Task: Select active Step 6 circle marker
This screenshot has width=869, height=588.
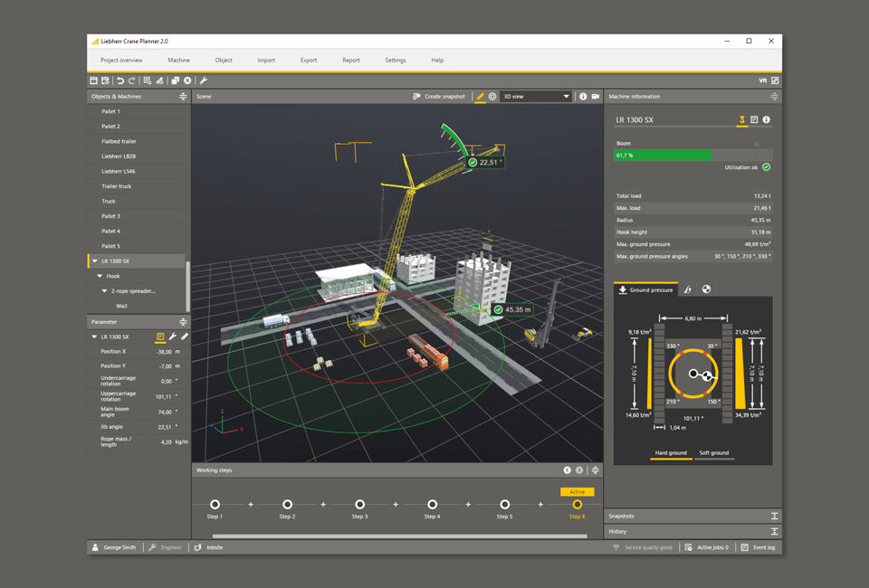Action: coord(578,505)
